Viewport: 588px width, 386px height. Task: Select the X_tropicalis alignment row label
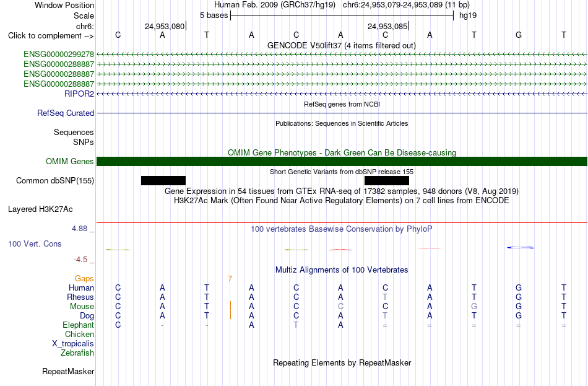(x=73, y=344)
